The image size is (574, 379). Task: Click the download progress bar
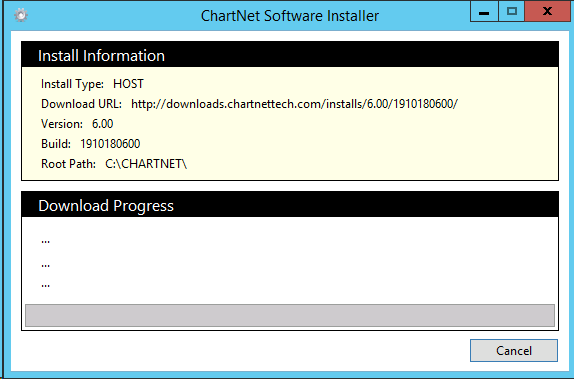(290, 315)
